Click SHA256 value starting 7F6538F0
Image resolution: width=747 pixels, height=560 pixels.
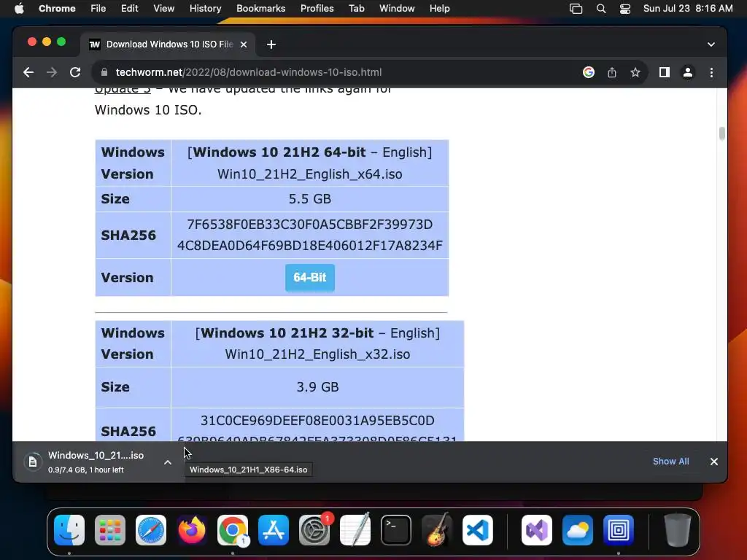pyautogui.click(x=309, y=236)
